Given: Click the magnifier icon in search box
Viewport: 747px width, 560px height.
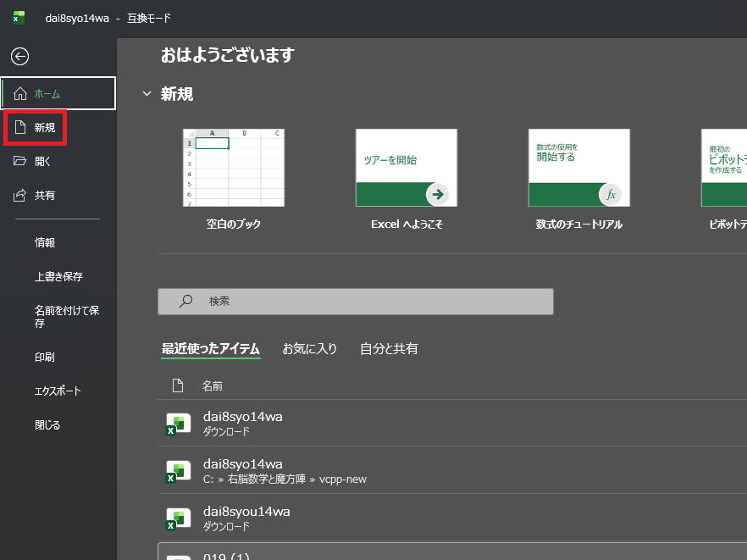Looking at the screenshot, I should [x=185, y=301].
